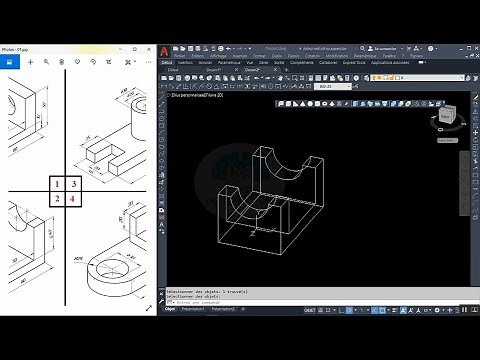Click the delete trash icon in Photos

pos(62,62)
